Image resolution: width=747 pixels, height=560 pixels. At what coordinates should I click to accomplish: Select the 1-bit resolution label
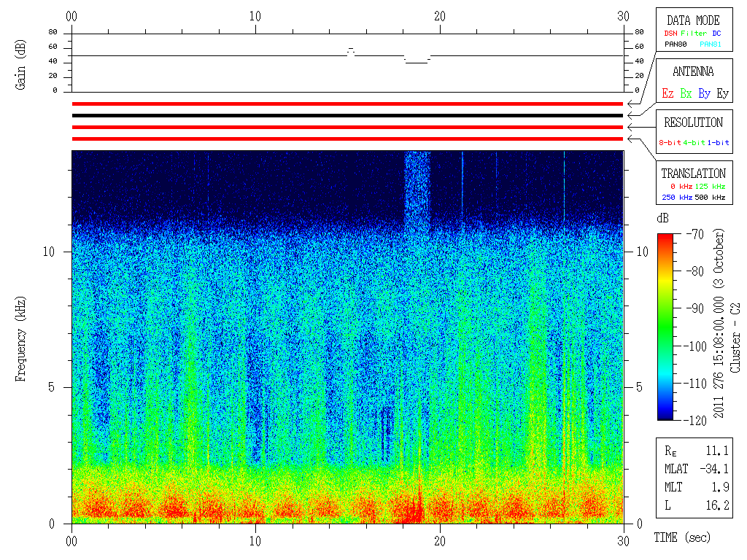(x=718, y=142)
